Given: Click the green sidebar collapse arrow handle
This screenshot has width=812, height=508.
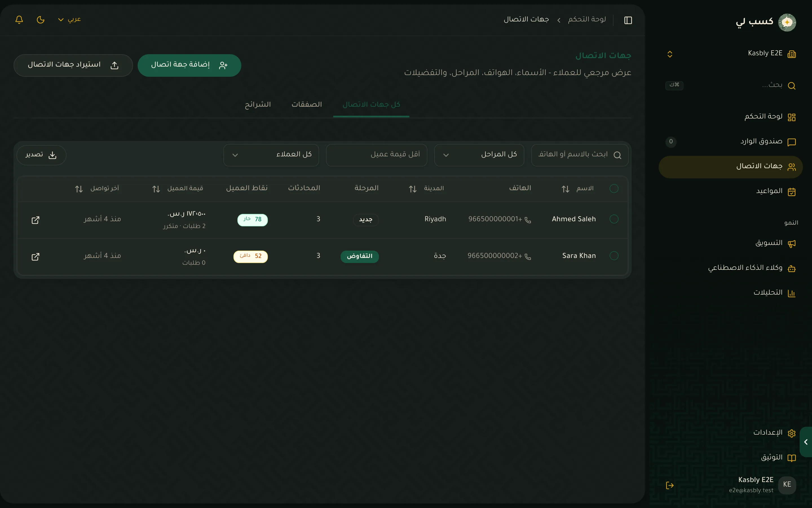Looking at the screenshot, I should [x=806, y=442].
